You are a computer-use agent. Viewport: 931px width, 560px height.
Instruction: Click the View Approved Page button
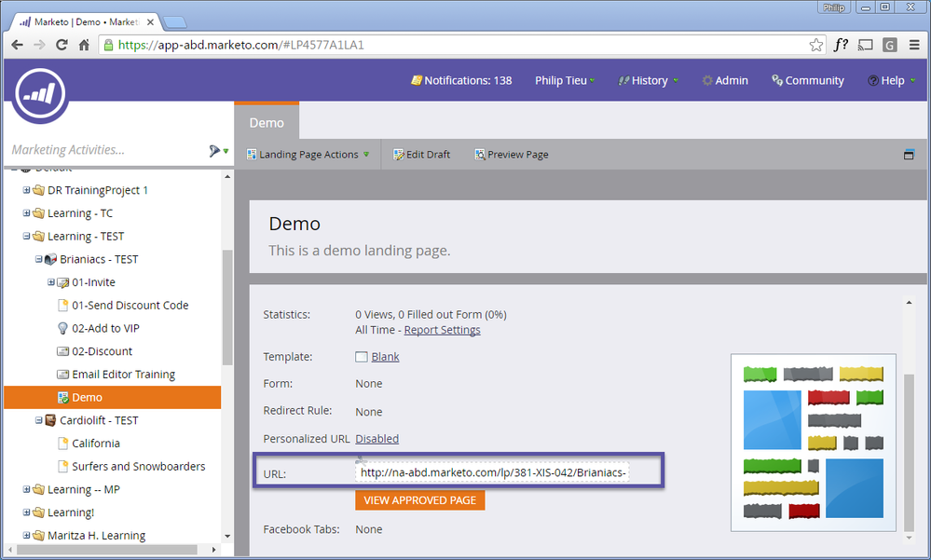(419, 500)
